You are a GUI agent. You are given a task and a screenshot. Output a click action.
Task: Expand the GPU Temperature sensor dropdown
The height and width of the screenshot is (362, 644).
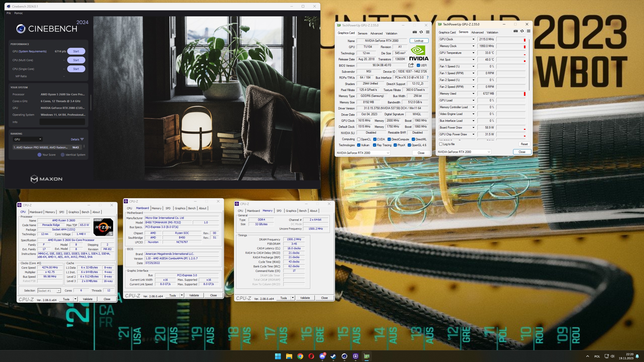(x=473, y=53)
